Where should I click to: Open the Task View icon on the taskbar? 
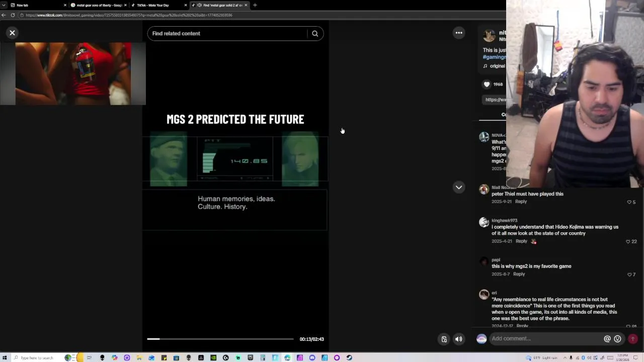pyautogui.click(x=89, y=358)
